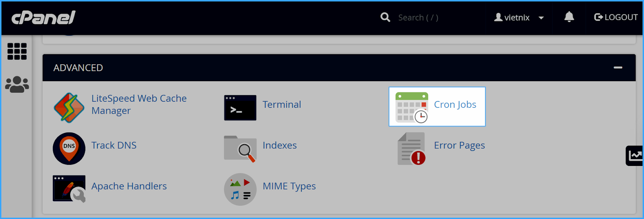
Task: Open the Apache Handlers icon
Action: [69, 189]
